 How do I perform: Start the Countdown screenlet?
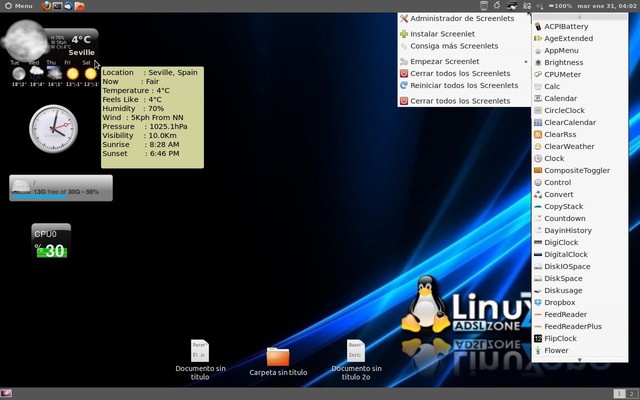coord(580,218)
